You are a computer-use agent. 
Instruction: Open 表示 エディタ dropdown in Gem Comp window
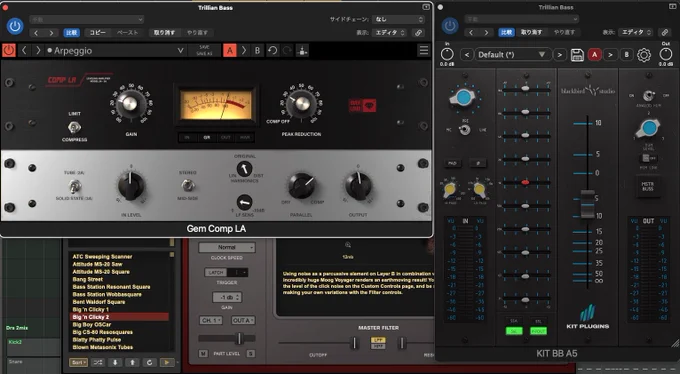click(x=389, y=33)
